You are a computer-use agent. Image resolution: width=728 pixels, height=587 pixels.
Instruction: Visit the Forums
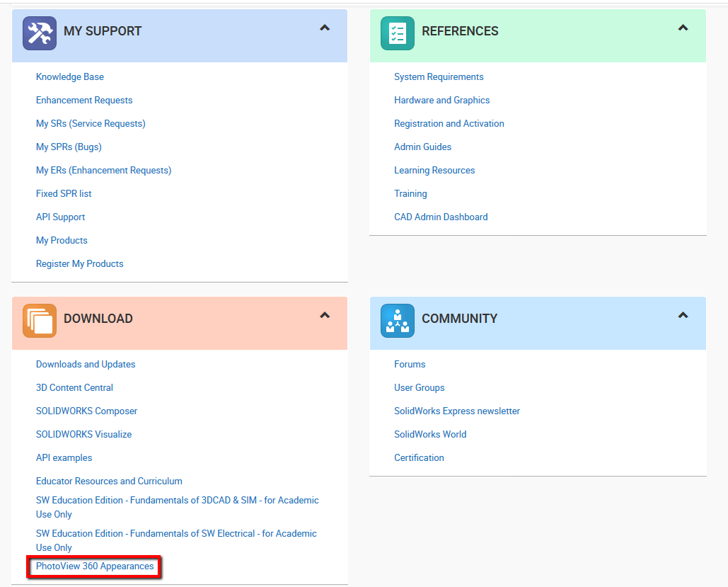point(410,365)
